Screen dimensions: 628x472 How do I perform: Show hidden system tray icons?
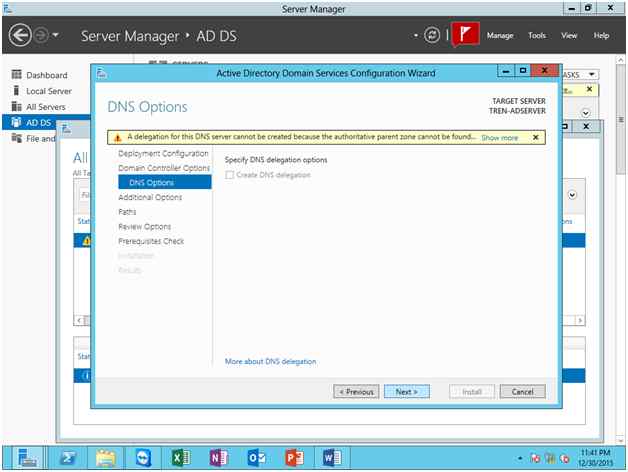pyautogui.click(x=520, y=458)
